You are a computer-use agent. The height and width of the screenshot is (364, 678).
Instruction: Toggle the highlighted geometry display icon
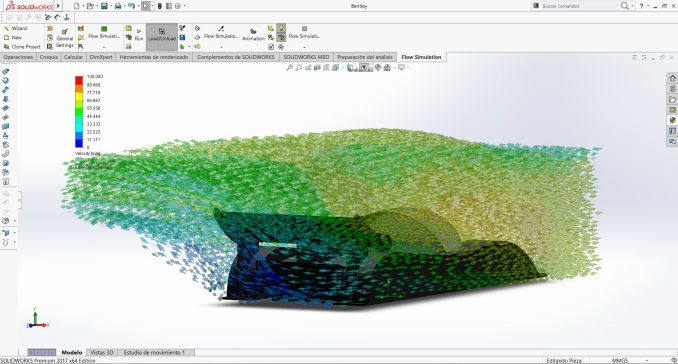281,37
